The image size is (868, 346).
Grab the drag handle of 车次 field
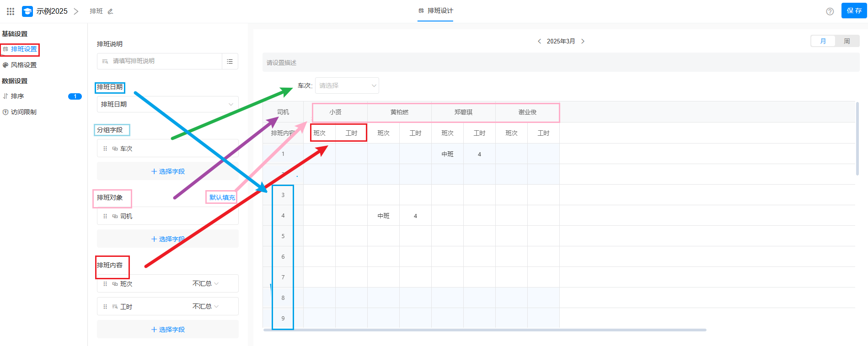pyautogui.click(x=105, y=149)
